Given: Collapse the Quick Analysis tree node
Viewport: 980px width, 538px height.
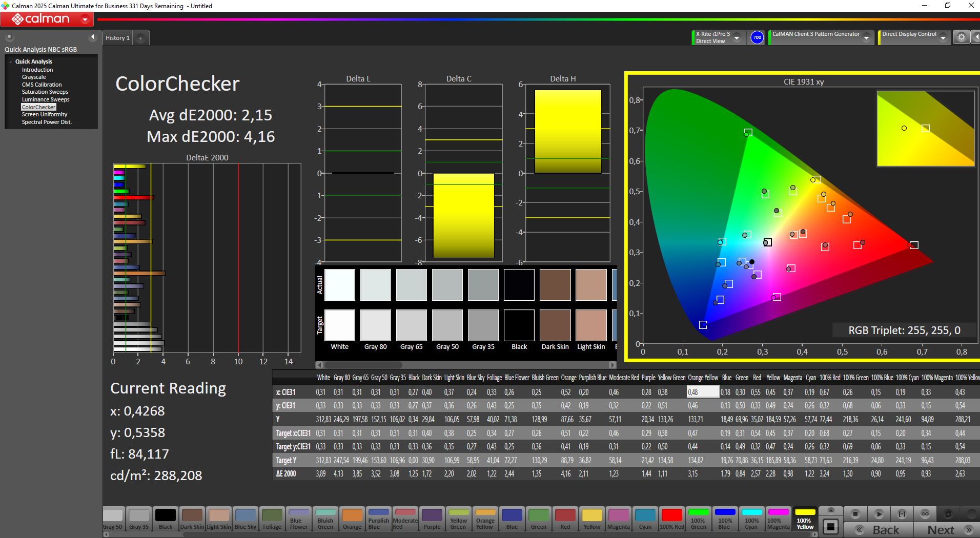Looking at the screenshot, I should (11, 61).
